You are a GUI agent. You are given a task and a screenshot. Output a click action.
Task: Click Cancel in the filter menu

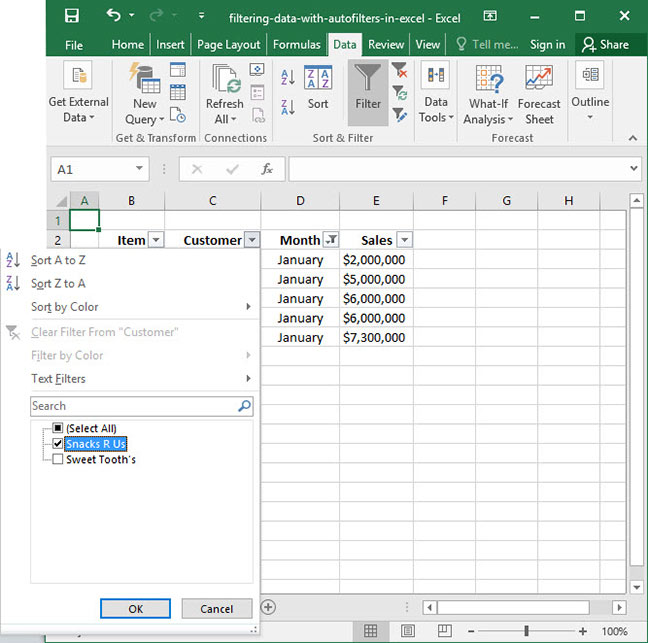point(217,609)
